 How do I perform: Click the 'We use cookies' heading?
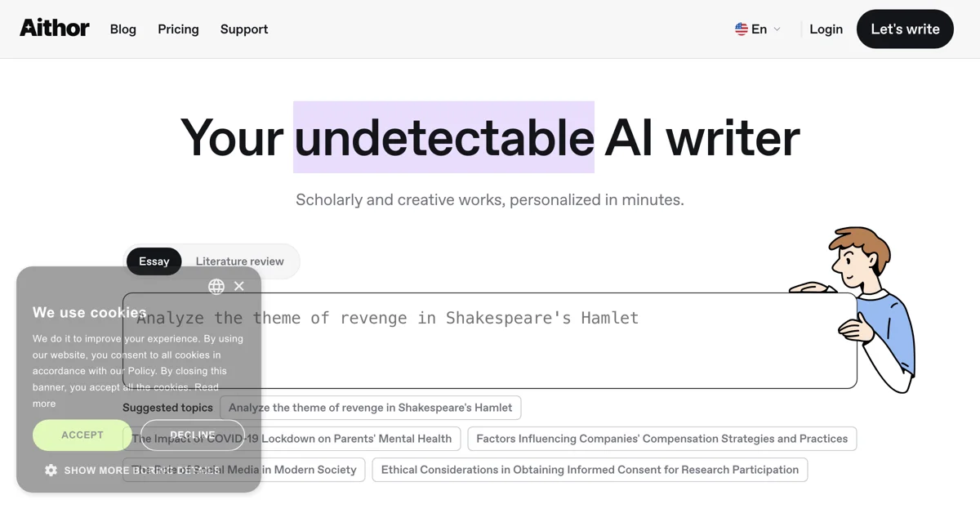tap(89, 312)
